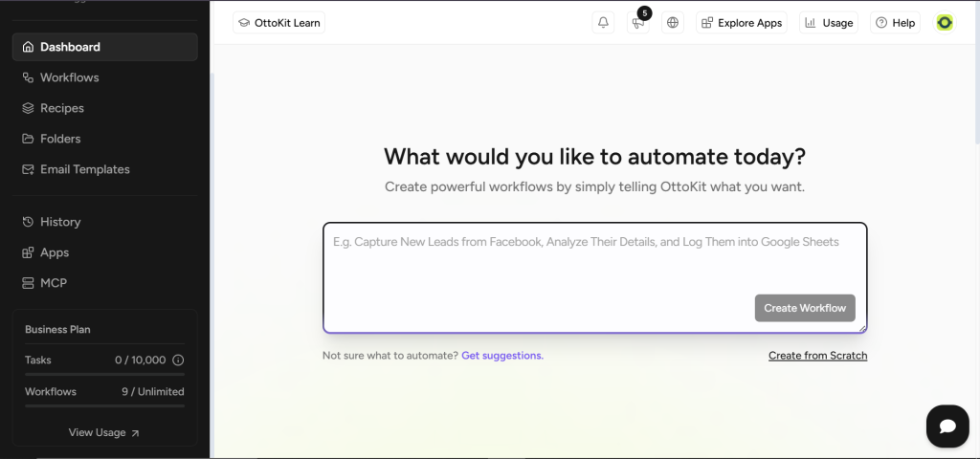The height and width of the screenshot is (459, 980).
Task: Click the Tasks usage progress bar
Action: click(x=105, y=374)
